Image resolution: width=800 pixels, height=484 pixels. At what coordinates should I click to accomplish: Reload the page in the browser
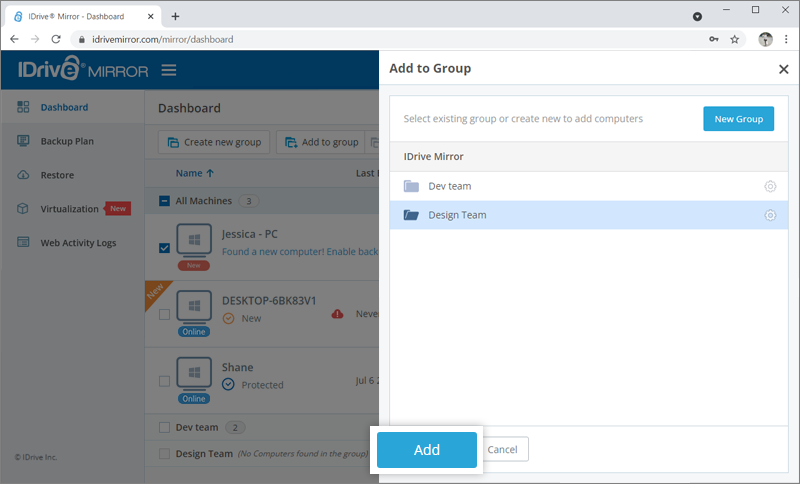coord(56,39)
